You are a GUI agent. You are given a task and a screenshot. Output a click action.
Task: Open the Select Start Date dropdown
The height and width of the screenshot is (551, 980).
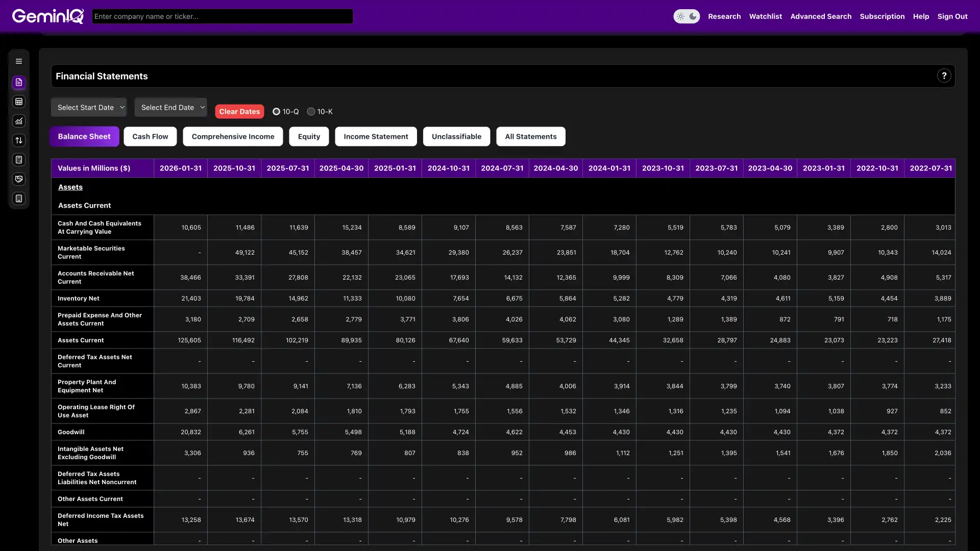89,108
